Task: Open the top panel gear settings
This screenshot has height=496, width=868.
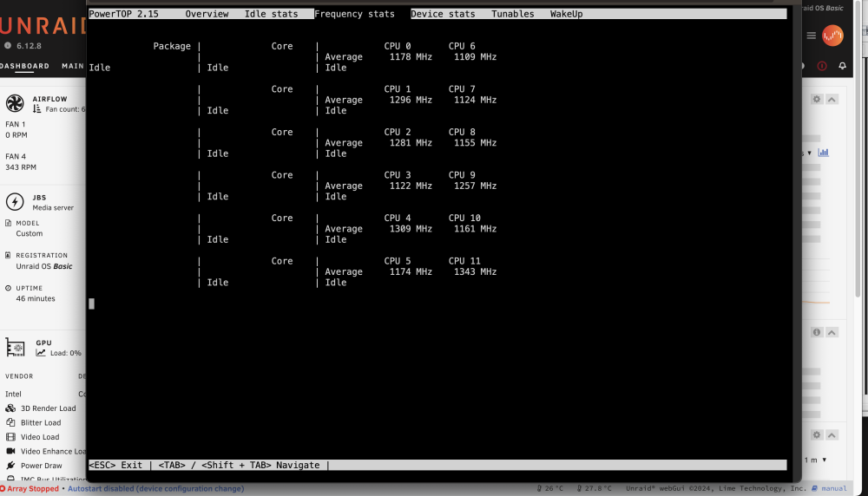Action: coord(817,99)
